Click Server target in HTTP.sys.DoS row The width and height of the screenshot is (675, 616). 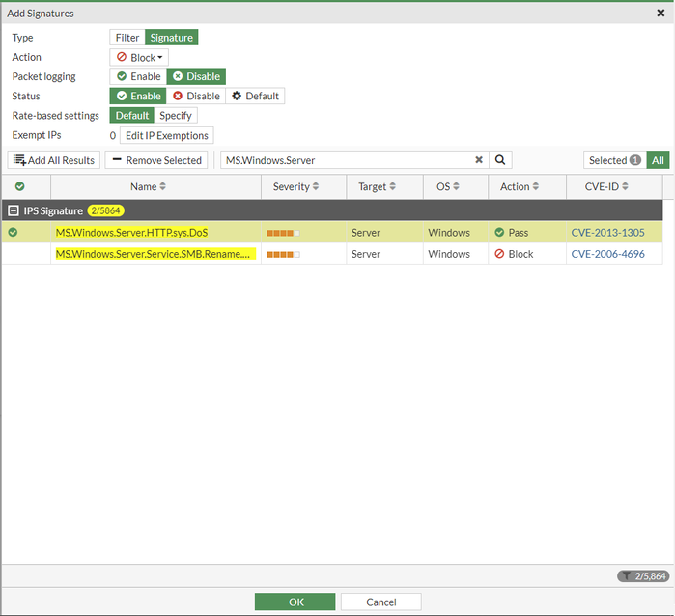click(x=366, y=233)
